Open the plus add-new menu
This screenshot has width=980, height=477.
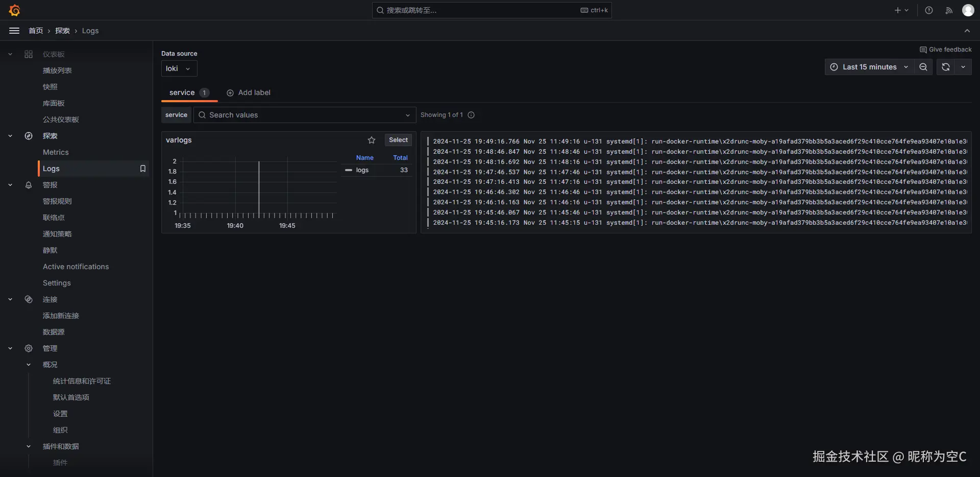tap(901, 10)
